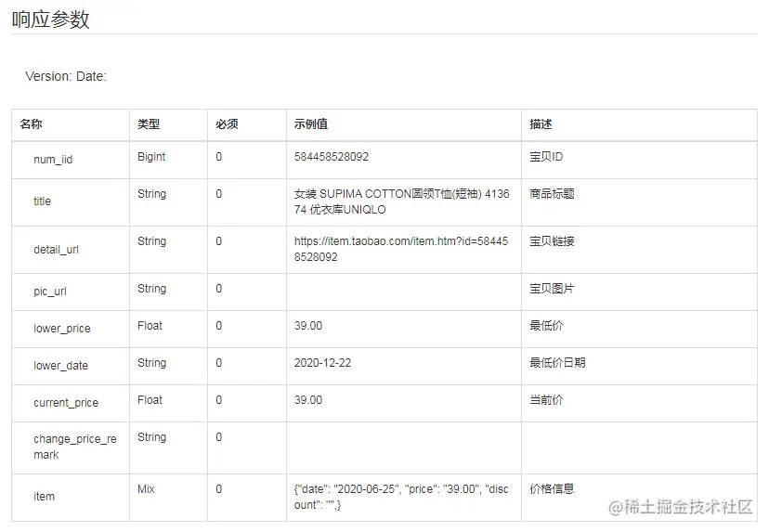Click the 39.00 value in lower_price row

point(308,326)
